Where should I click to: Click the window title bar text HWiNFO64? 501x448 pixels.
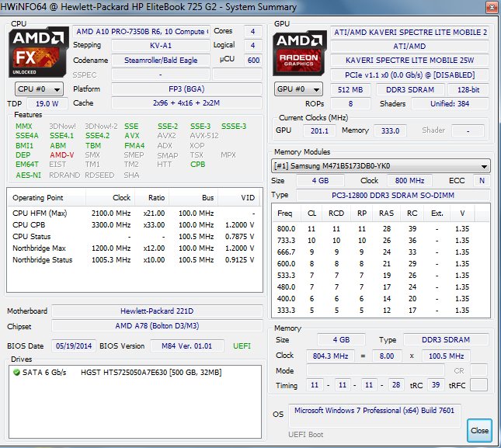pos(23,7)
